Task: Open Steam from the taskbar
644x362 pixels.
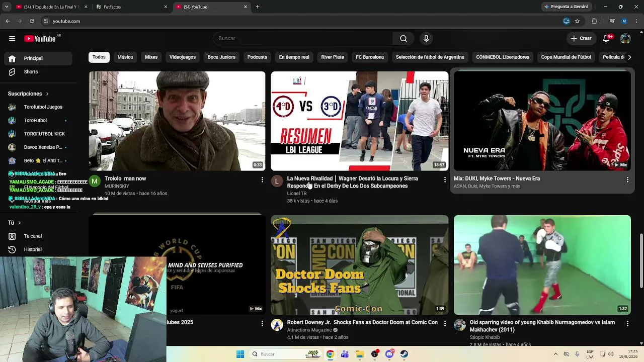Action: click(404, 354)
